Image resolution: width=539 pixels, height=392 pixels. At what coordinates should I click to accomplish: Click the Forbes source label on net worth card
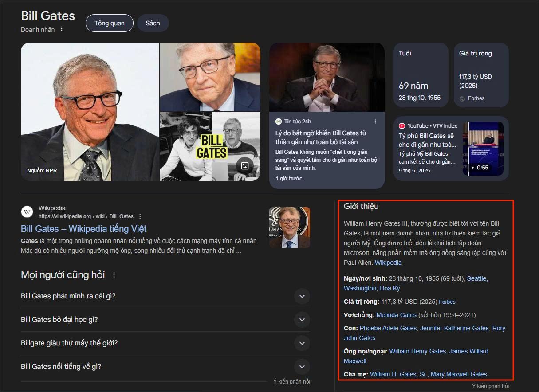point(476,98)
